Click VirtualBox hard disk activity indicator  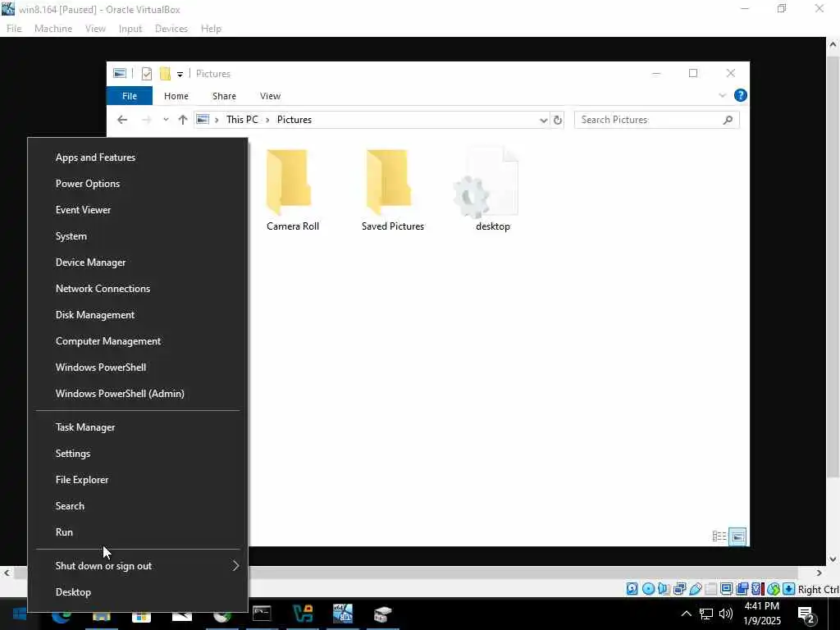click(632, 589)
